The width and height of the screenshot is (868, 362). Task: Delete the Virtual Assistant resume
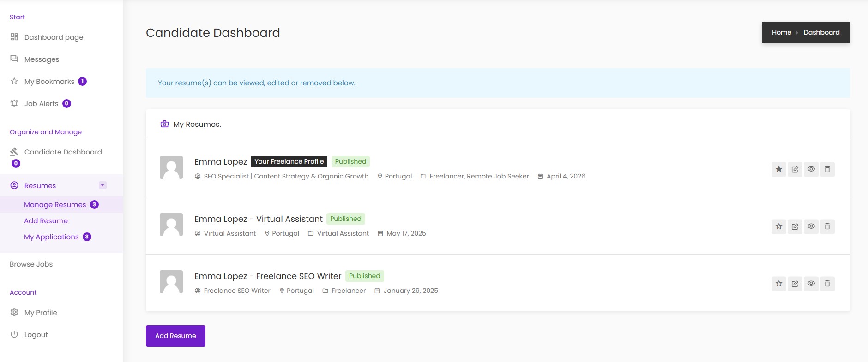click(827, 226)
